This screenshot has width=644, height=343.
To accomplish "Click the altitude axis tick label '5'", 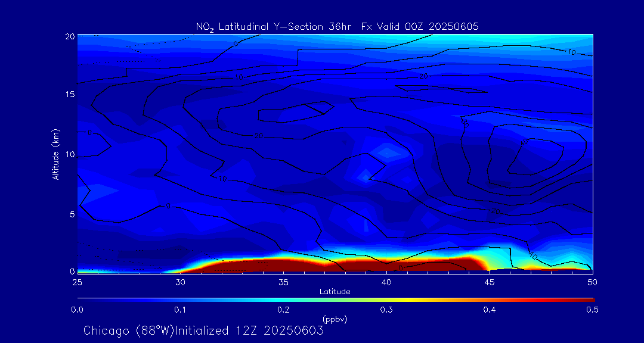I will point(72,214).
